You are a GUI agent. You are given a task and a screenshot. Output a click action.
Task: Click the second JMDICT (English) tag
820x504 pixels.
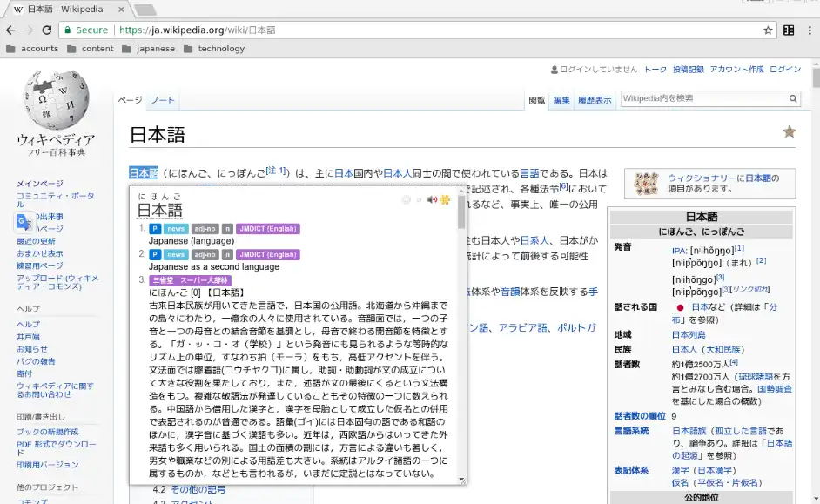click(x=268, y=255)
